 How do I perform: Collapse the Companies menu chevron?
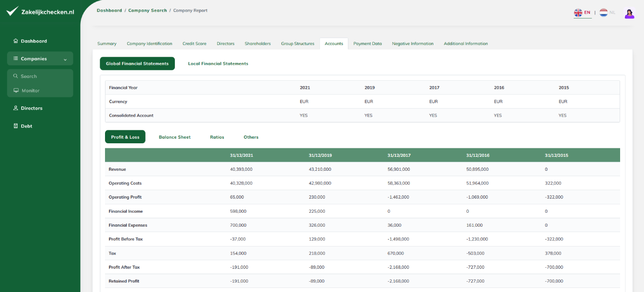pyautogui.click(x=65, y=59)
